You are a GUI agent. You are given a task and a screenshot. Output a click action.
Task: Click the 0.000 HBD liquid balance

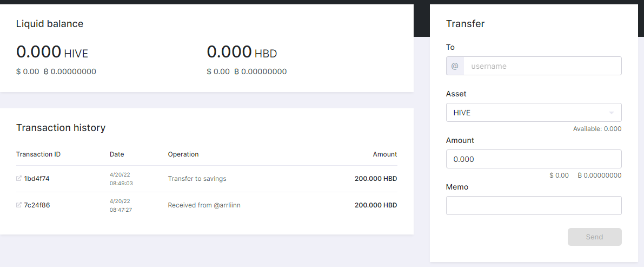(242, 52)
